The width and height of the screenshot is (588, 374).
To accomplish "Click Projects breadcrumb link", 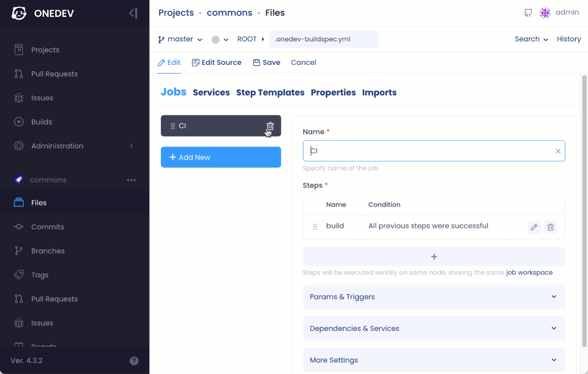I will (x=176, y=13).
